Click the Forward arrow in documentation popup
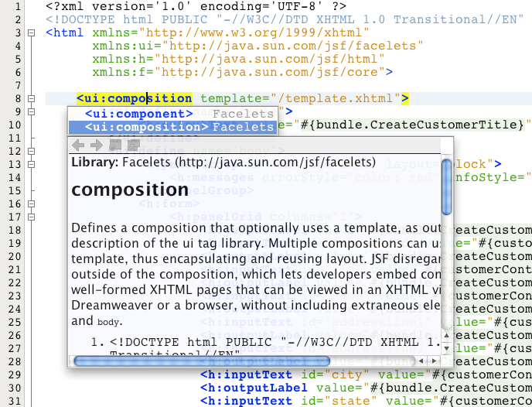 pos(96,145)
